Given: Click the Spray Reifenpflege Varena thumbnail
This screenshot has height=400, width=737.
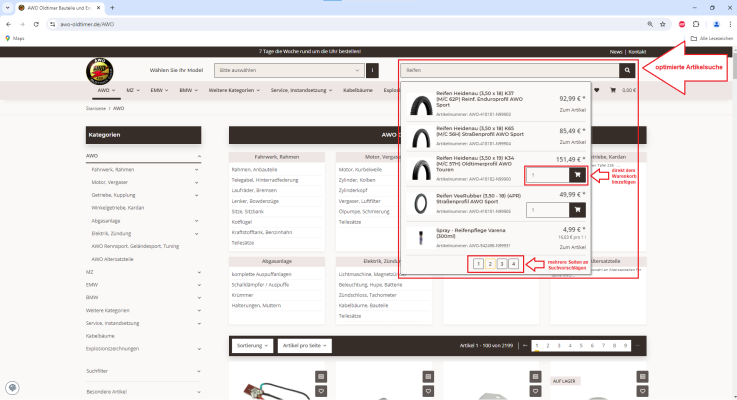Looking at the screenshot, I should 421,238.
